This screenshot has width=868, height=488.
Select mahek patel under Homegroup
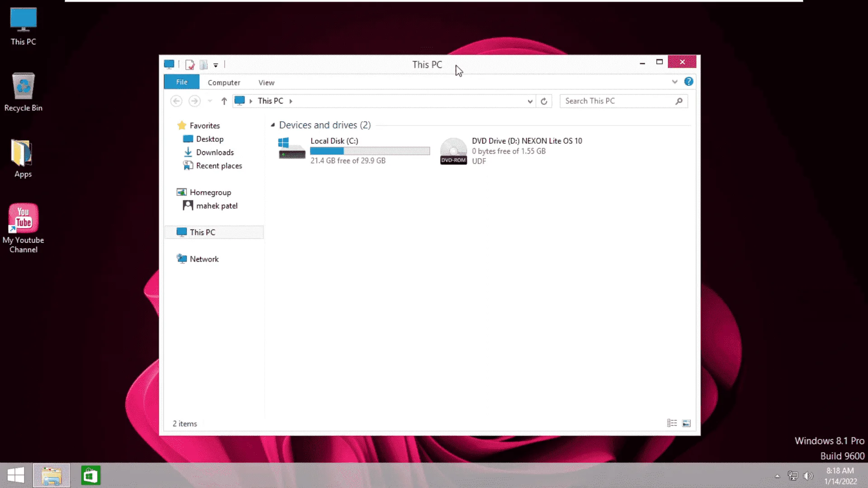coord(211,206)
